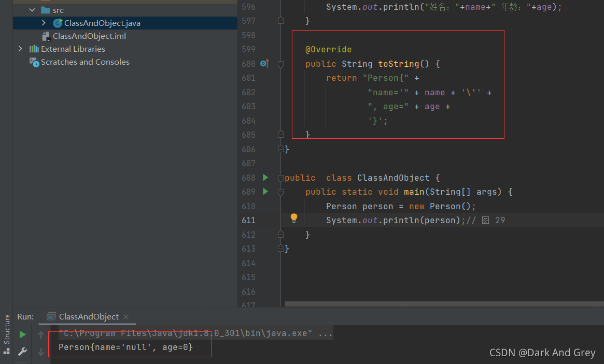Click the @Override annotation
Image resolution: width=604 pixels, height=364 pixels.
(x=328, y=50)
